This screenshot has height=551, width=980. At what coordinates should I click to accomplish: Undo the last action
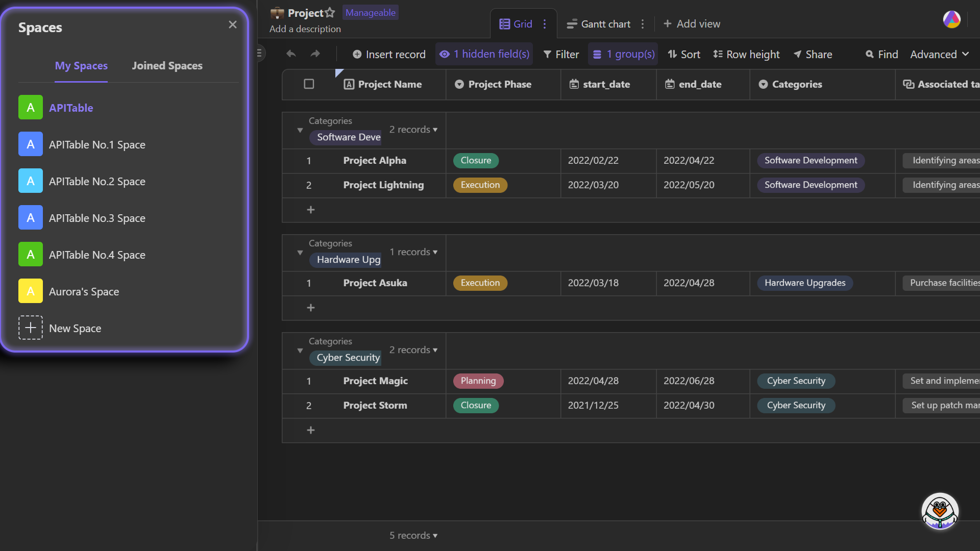coord(291,54)
